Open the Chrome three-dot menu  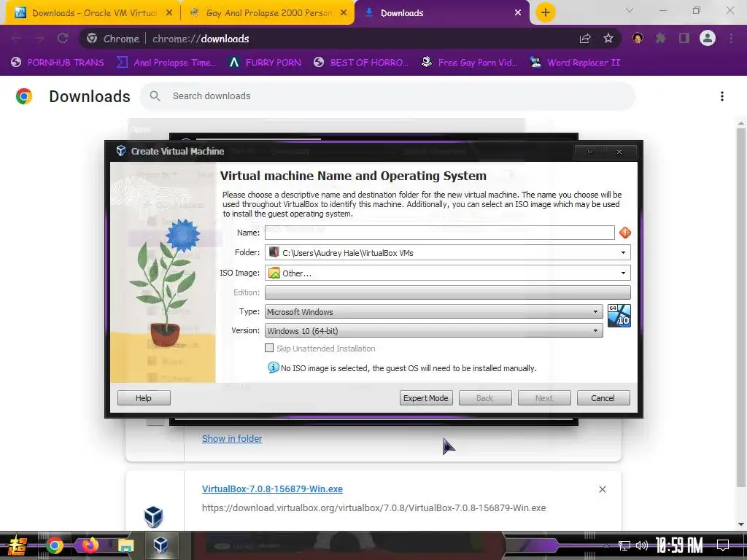click(731, 38)
